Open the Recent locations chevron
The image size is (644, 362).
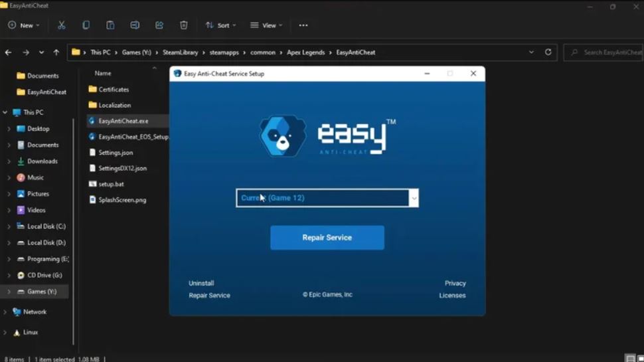(x=41, y=52)
